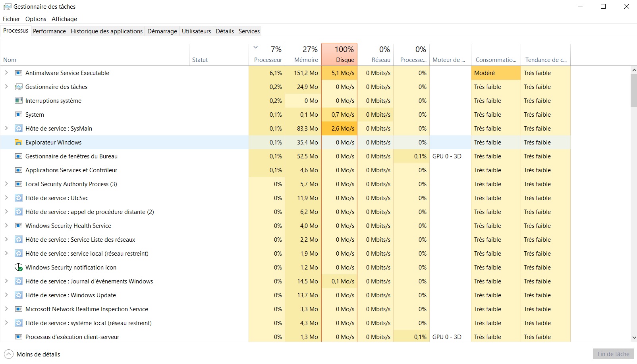Click the System process icon

click(18, 115)
